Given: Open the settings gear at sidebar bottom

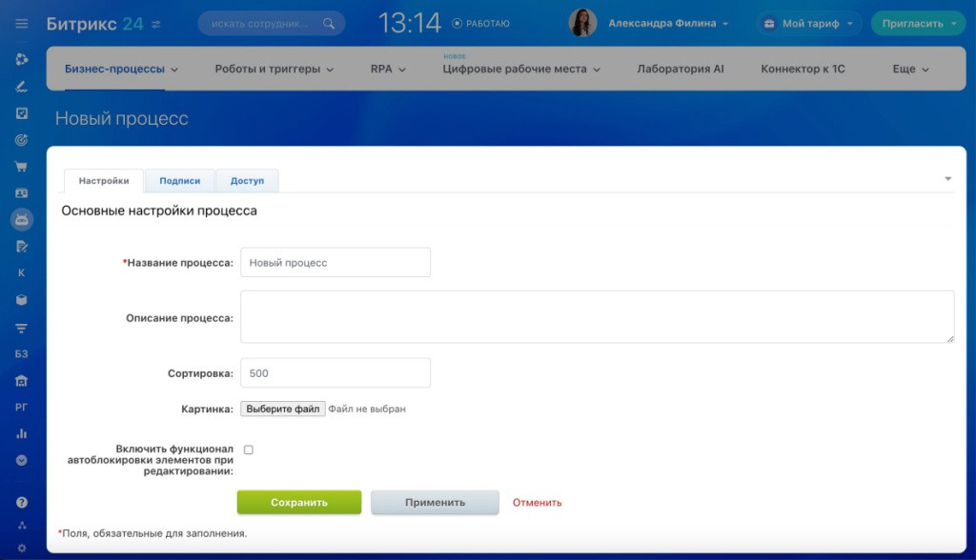Looking at the screenshot, I should 21,548.
